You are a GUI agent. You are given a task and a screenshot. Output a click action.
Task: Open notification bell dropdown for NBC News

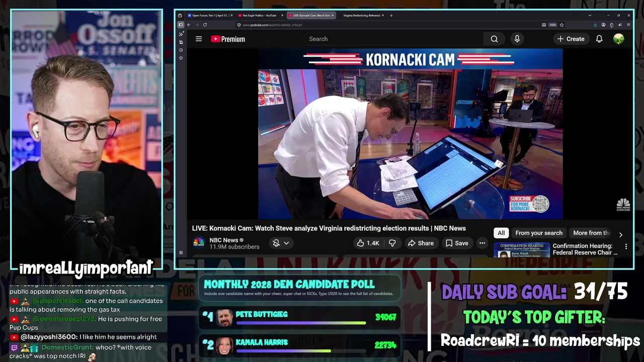click(x=281, y=243)
